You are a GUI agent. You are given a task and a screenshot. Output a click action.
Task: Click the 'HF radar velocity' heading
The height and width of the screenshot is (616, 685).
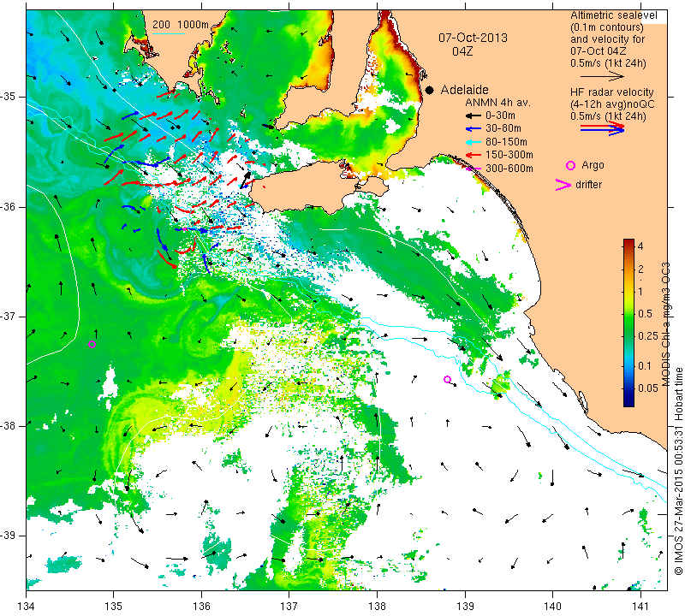tap(611, 92)
